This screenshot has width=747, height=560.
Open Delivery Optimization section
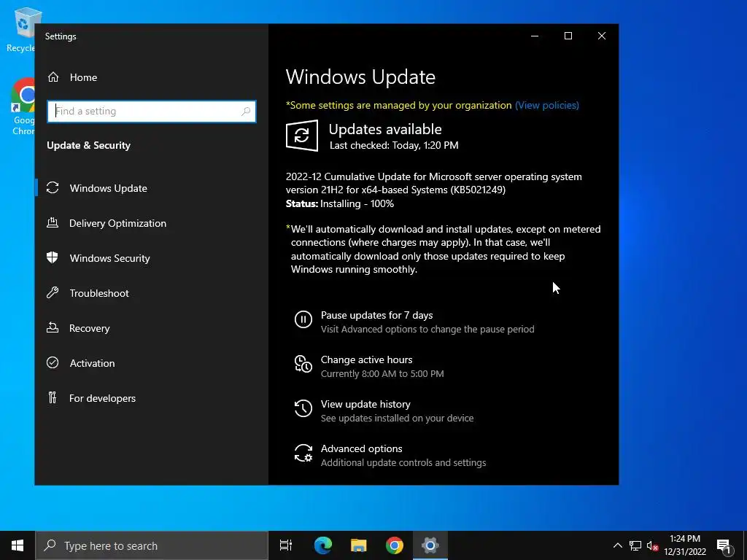(117, 223)
